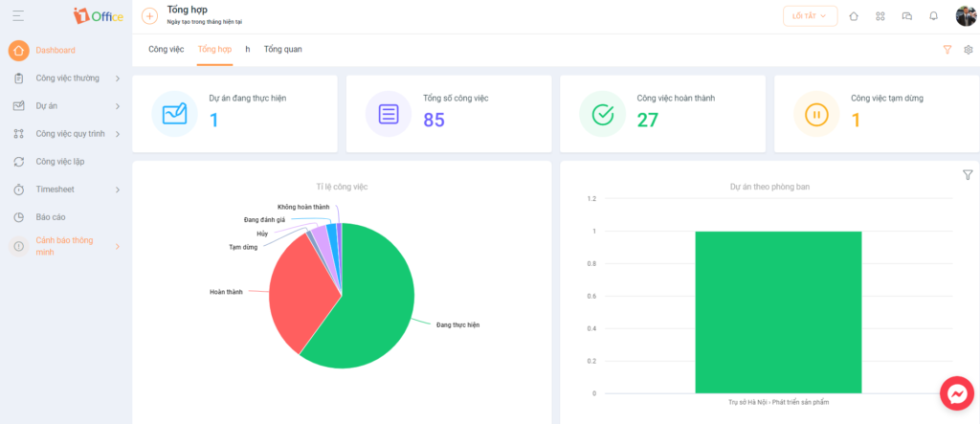Switch to the Tổng quan tab
Image resolution: width=980 pixels, height=424 pixels.
pos(282,49)
